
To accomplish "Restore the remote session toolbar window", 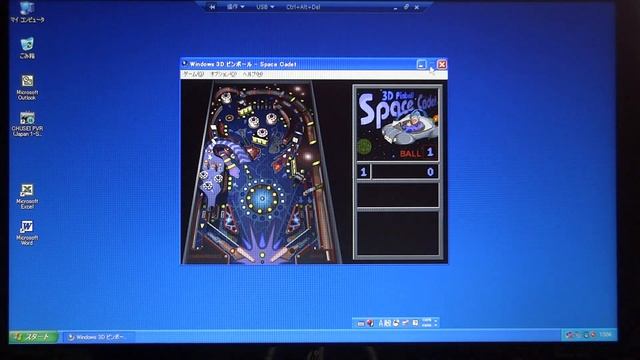I will pyautogui.click(x=406, y=7).
